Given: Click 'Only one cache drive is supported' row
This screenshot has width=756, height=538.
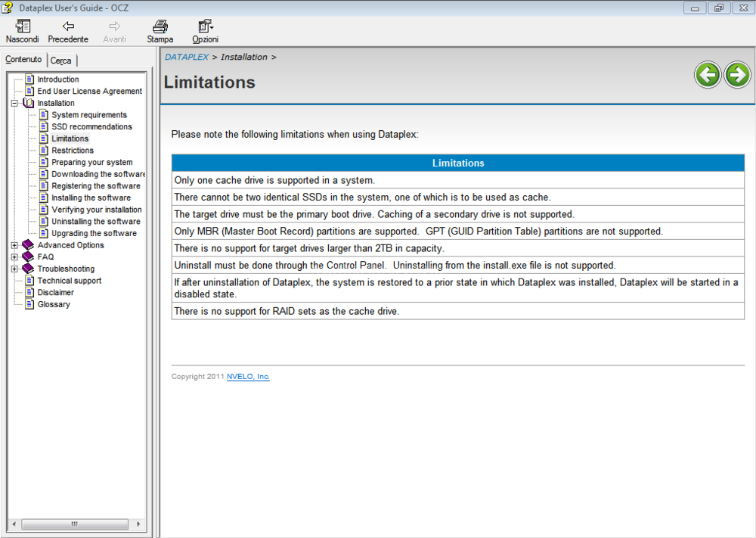Looking at the screenshot, I should click(458, 180).
